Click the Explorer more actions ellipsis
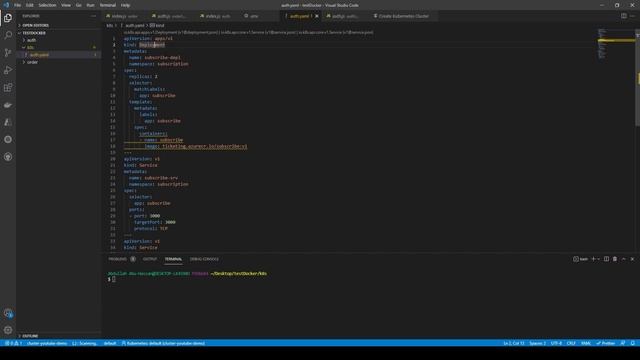Viewport: 640px width, 360px height. (93, 16)
